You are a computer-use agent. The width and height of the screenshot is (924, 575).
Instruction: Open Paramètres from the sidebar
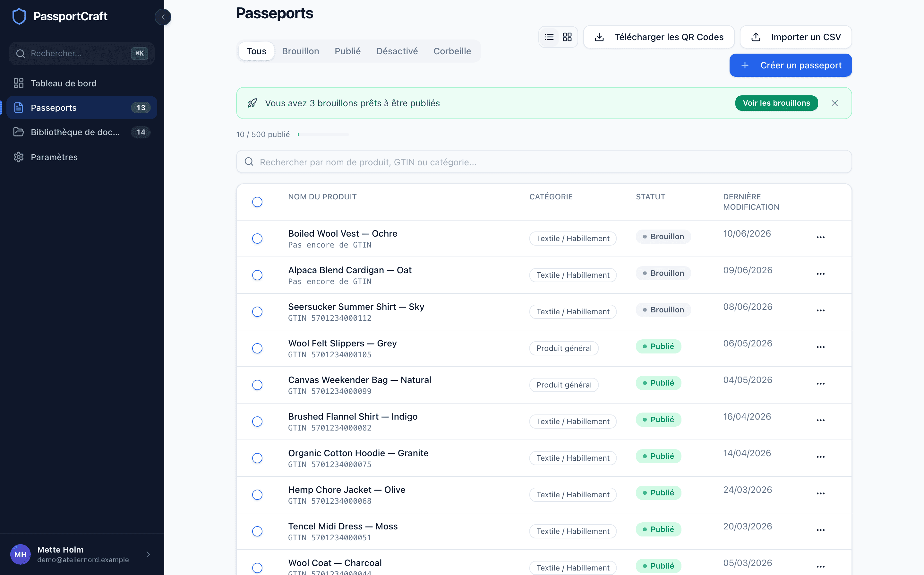click(x=82, y=157)
